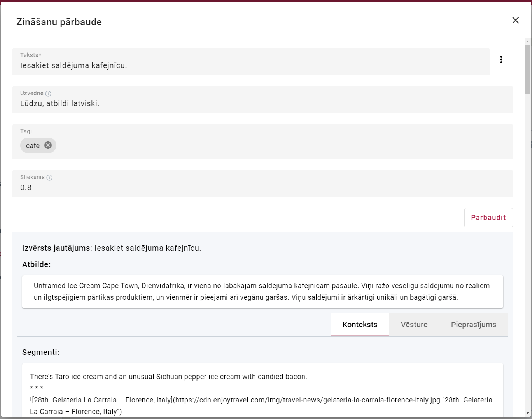
Task: Click into the Uzvedne prompt field
Action: click(x=262, y=103)
